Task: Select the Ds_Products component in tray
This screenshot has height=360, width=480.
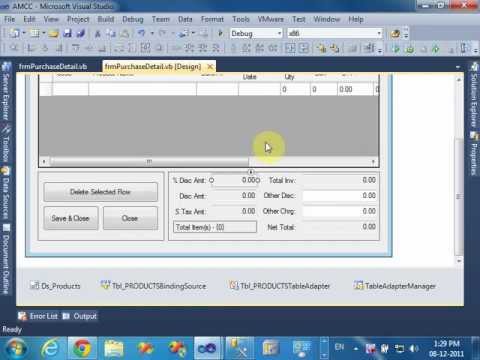Action: click(x=55, y=286)
